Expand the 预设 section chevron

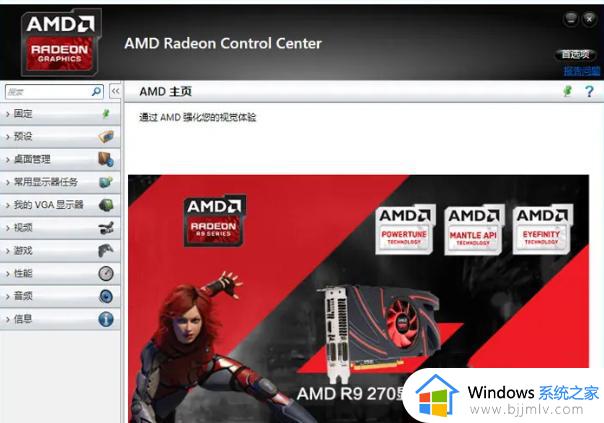(8, 137)
